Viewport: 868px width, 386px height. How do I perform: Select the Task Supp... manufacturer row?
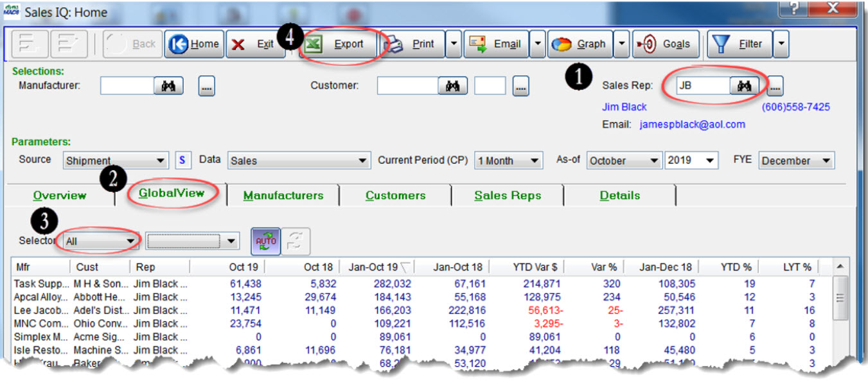point(423,283)
